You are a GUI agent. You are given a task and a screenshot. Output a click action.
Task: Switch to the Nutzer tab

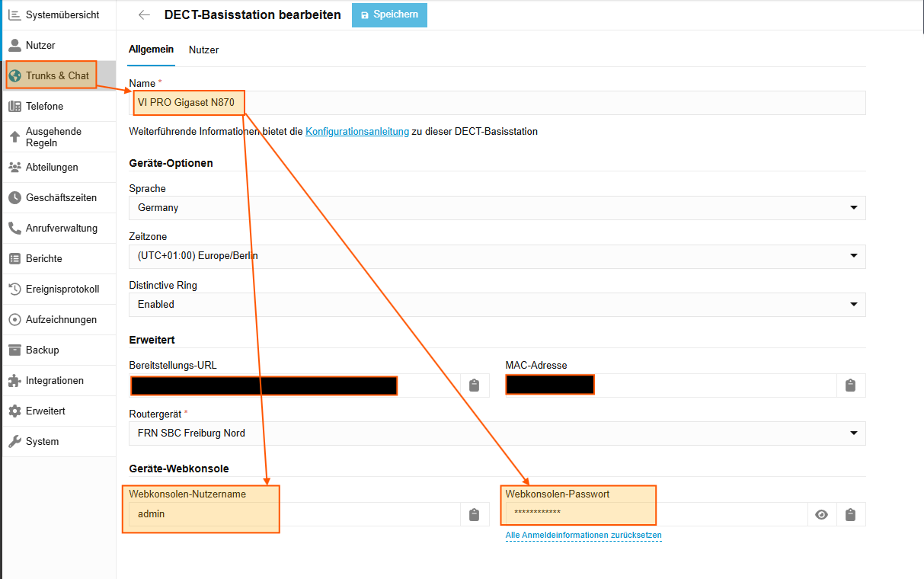tap(203, 50)
